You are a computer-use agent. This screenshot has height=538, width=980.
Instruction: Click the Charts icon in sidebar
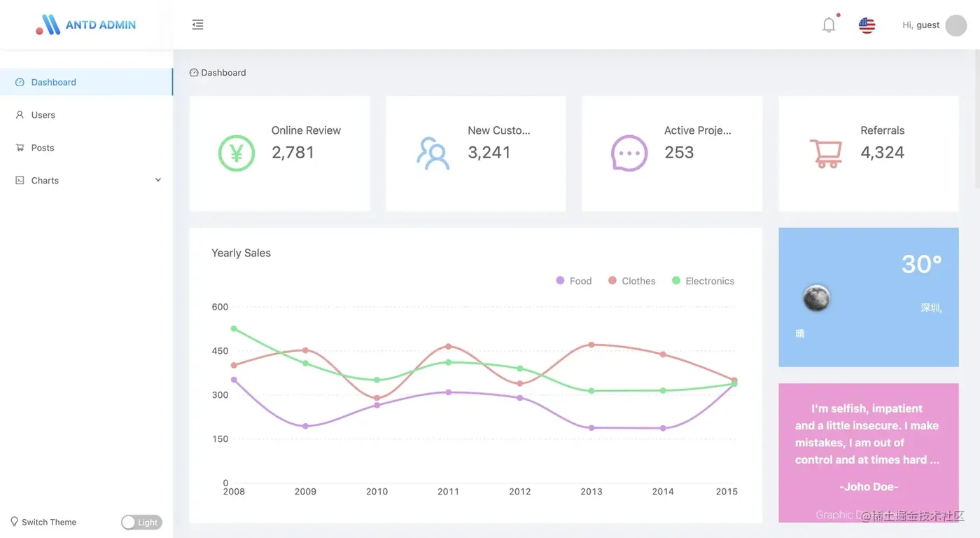click(x=20, y=181)
